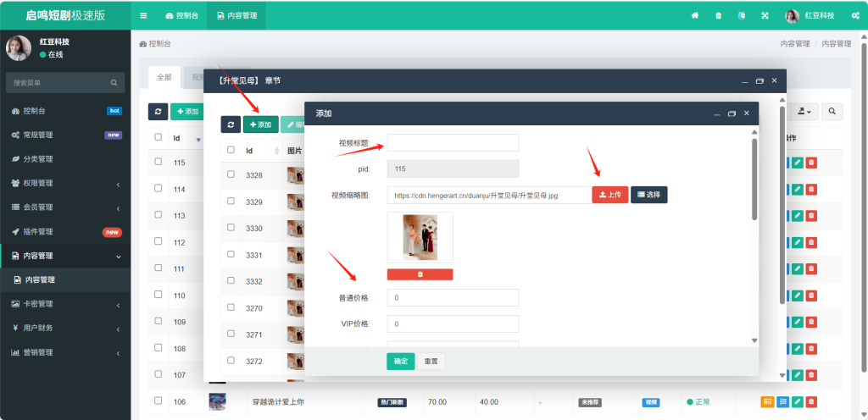This screenshot has height=420, width=868.
Task: Open the export dropdown next to the search button
Action: tap(804, 111)
